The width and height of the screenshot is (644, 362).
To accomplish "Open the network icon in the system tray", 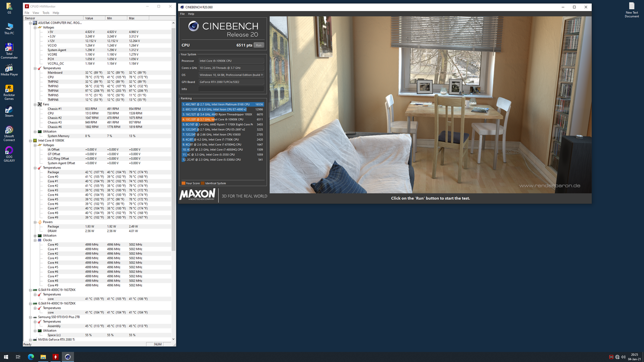I will (x=617, y=357).
